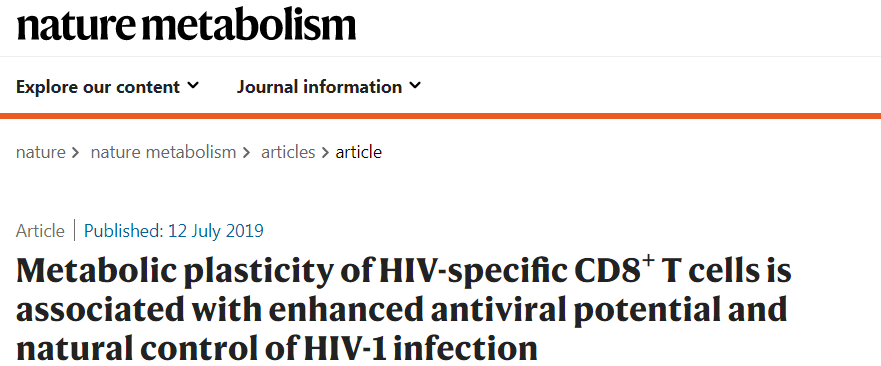Viewport: 881px width, 366px height.
Task: Click the chevron after nature breadcrumb
Action: [75, 153]
